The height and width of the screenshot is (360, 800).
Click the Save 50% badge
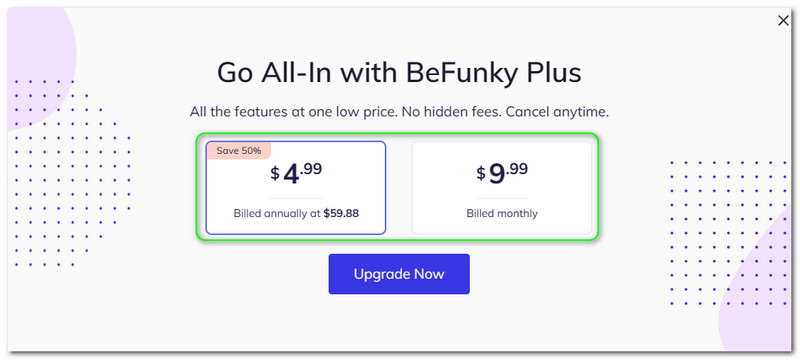click(x=238, y=150)
